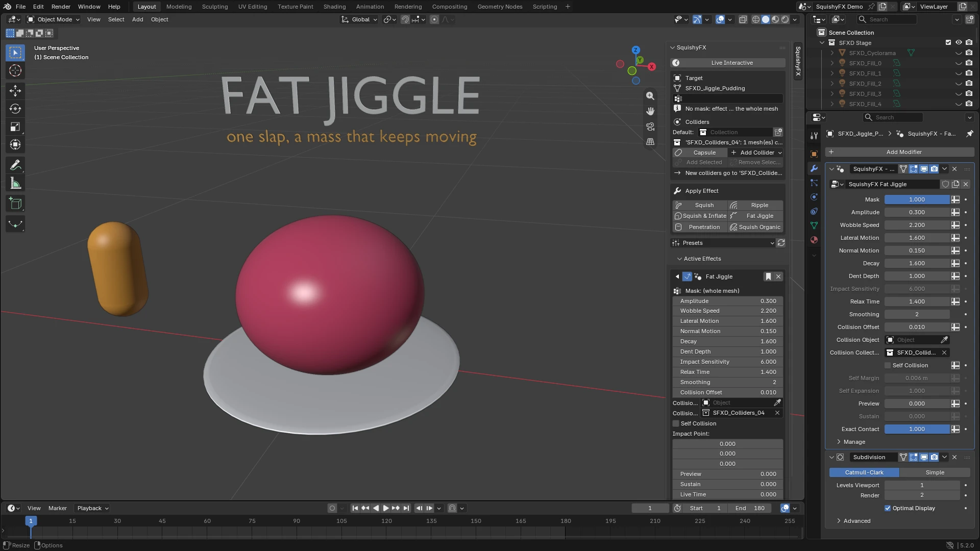
Task: Toggle the Optimal Display checkbox
Action: (888, 508)
